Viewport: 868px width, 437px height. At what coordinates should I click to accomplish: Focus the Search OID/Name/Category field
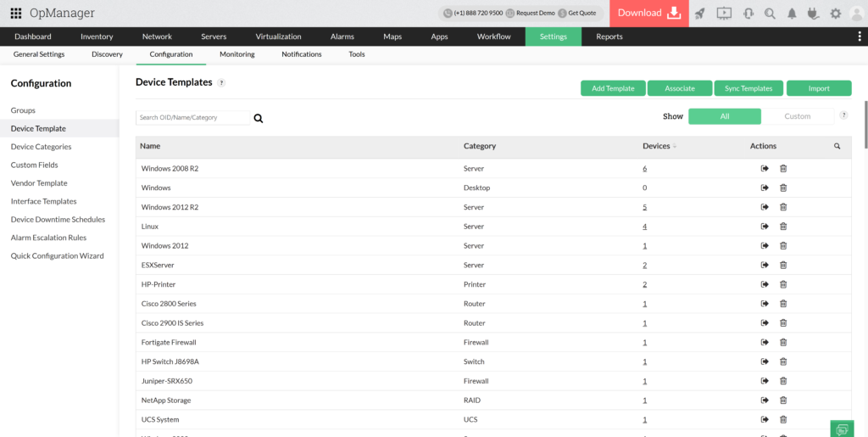click(192, 118)
